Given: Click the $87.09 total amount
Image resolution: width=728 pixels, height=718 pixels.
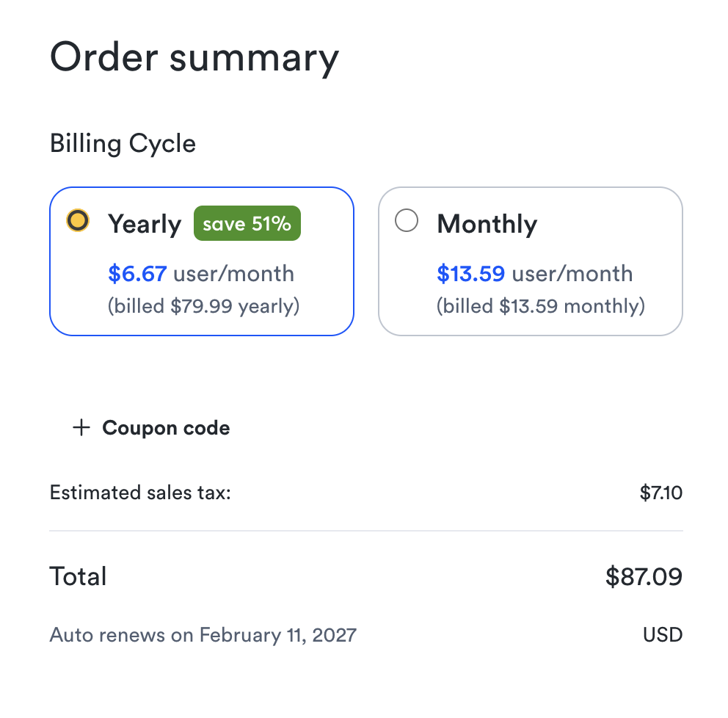Looking at the screenshot, I should click(644, 576).
